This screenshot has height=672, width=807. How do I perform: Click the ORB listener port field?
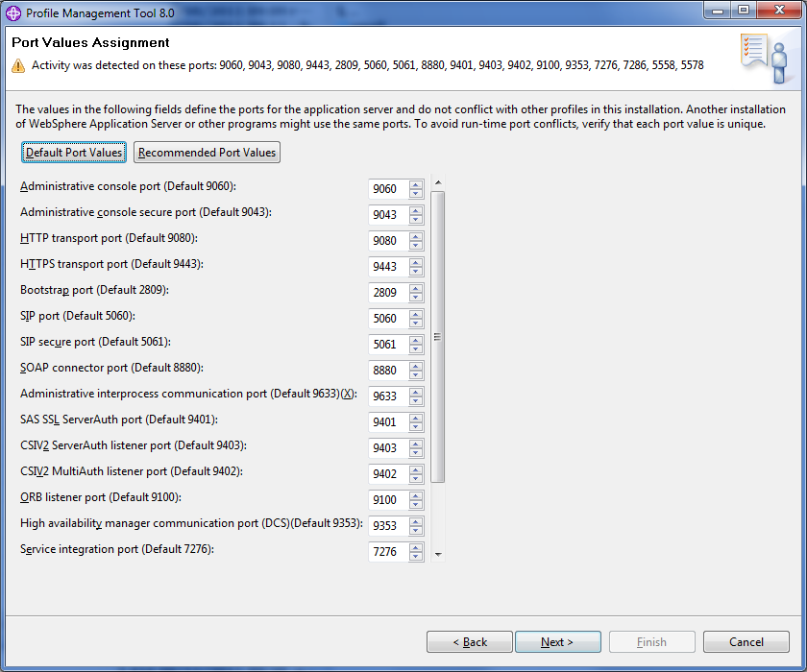tap(389, 500)
